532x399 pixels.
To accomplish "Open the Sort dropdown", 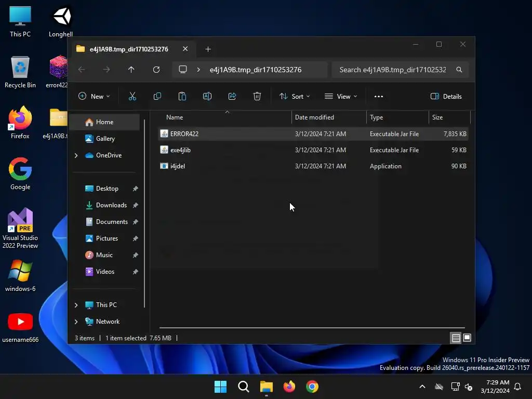I will coord(295,96).
